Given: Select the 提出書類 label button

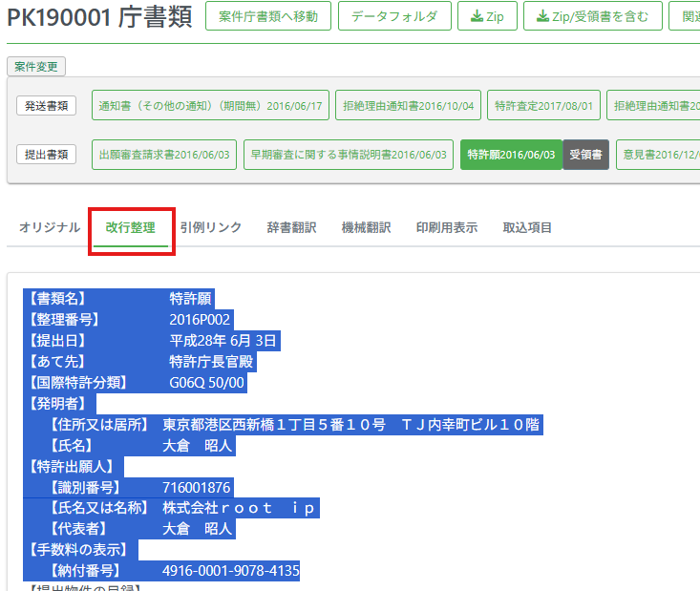Looking at the screenshot, I should coord(46,154).
